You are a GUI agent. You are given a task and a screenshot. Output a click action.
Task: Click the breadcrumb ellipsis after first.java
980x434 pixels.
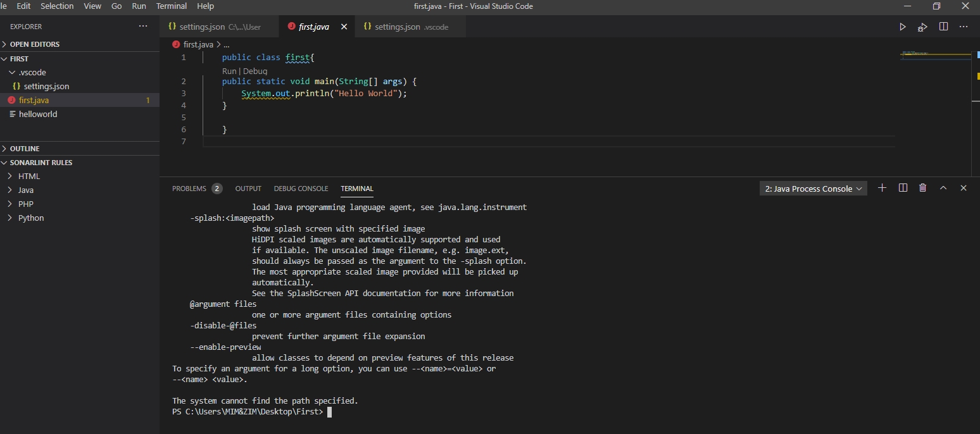(227, 45)
